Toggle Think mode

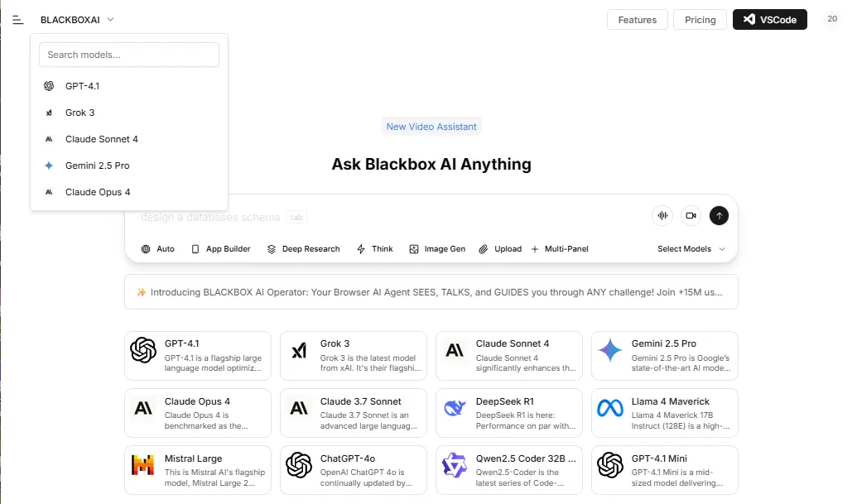pos(375,249)
